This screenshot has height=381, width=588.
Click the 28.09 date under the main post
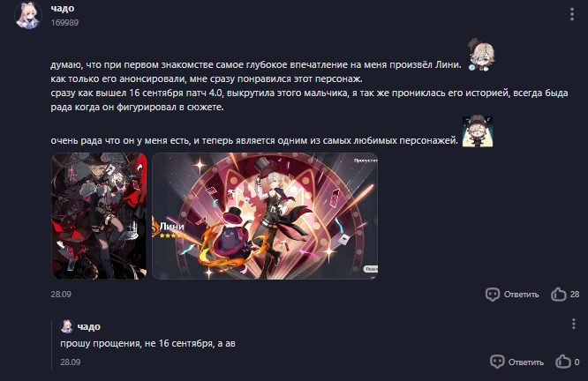click(61, 294)
